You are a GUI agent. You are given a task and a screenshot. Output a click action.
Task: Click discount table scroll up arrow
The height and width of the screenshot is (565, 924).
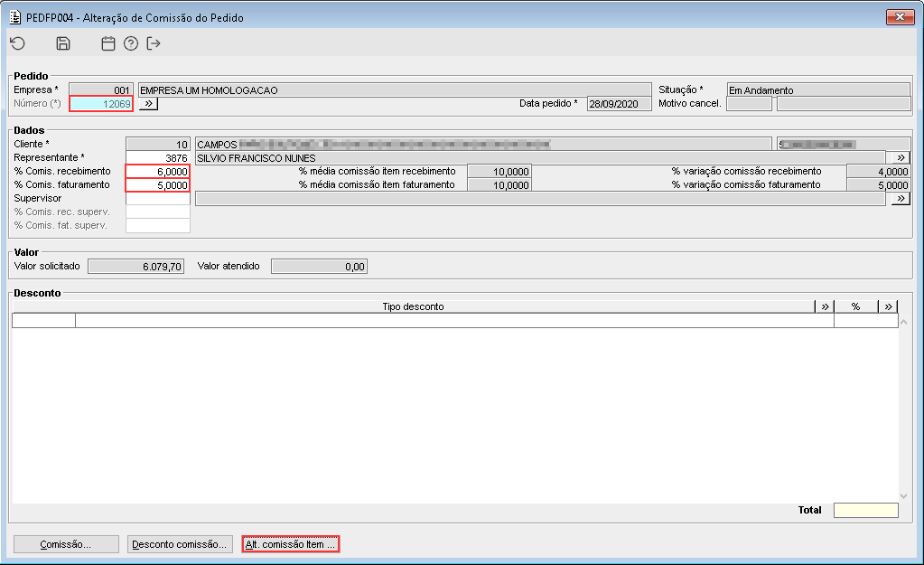tap(903, 322)
